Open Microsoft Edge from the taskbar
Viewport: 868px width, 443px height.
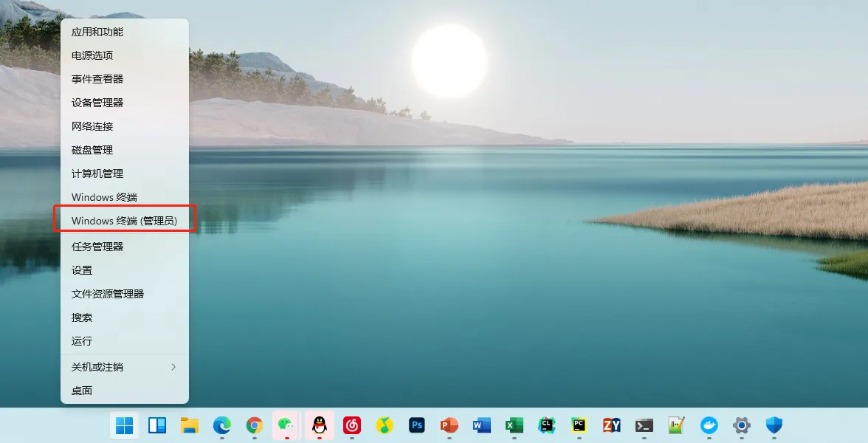click(x=222, y=425)
